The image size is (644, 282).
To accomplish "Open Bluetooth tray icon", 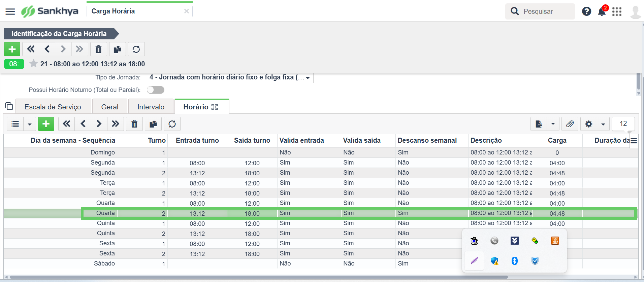I will click(x=514, y=261).
